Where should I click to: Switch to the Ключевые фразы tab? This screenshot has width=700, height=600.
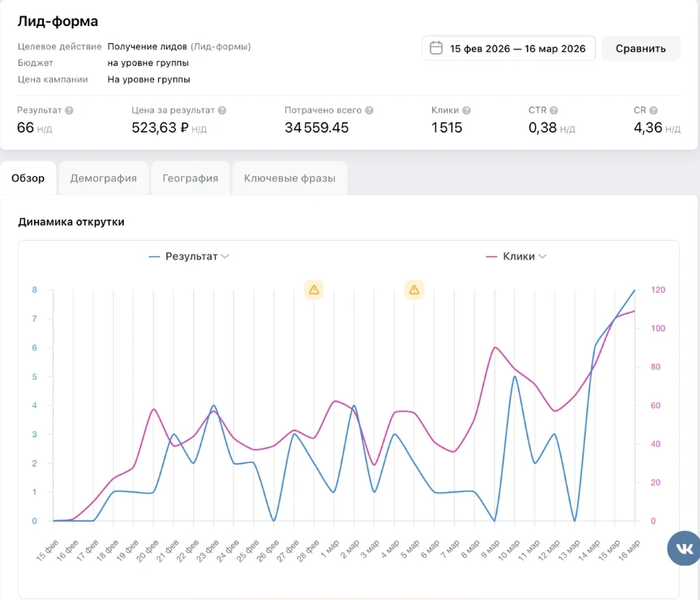290,178
